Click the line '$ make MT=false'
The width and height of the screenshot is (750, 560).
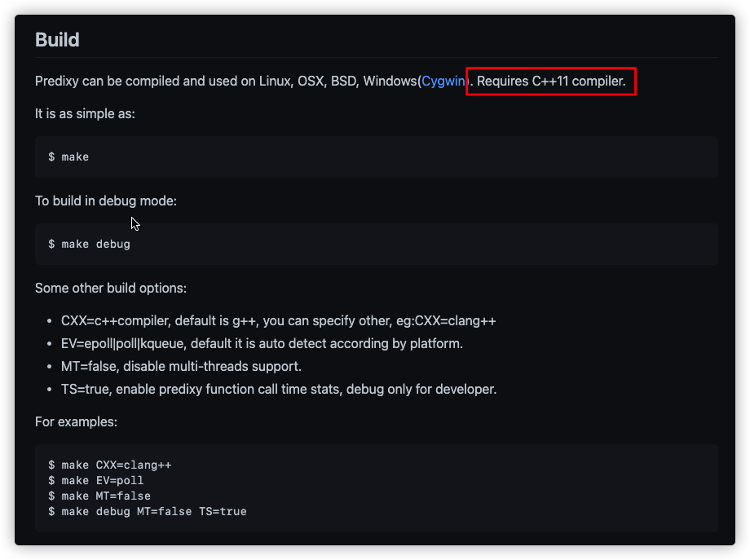99,496
